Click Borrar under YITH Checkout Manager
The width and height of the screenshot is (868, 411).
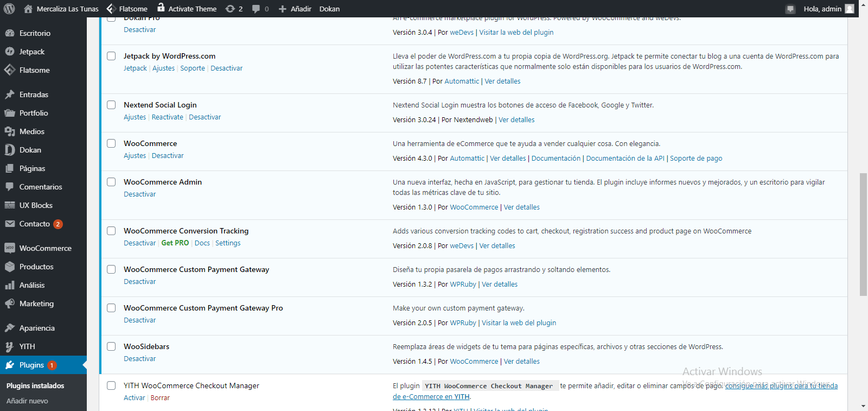click(x=160, y=398)
